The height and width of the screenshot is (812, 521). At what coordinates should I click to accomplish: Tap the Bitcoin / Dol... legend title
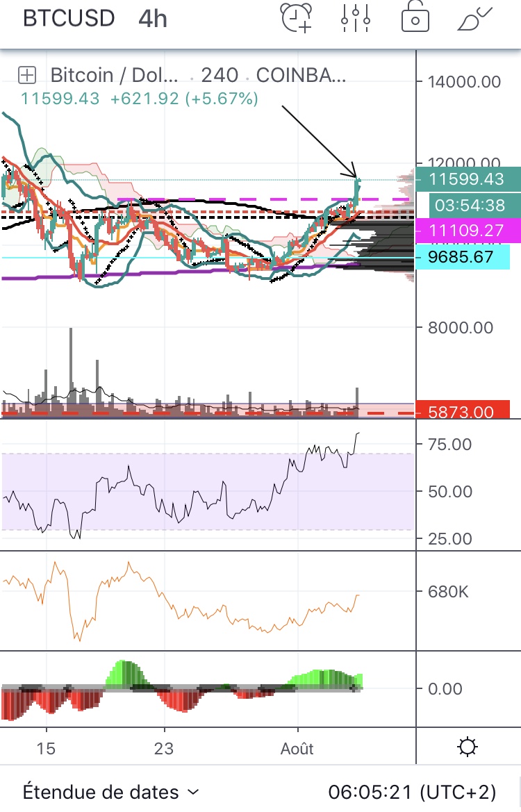click(x=115, y=75)
